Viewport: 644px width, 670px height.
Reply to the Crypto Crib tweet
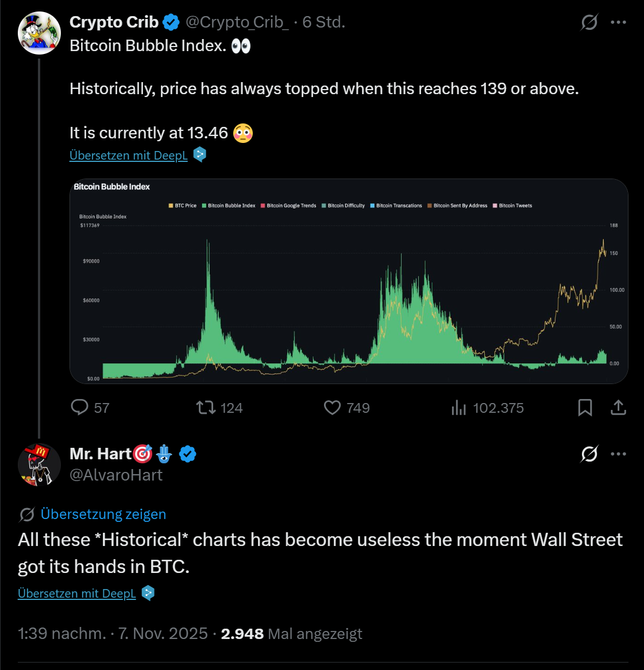click(80, 408)
